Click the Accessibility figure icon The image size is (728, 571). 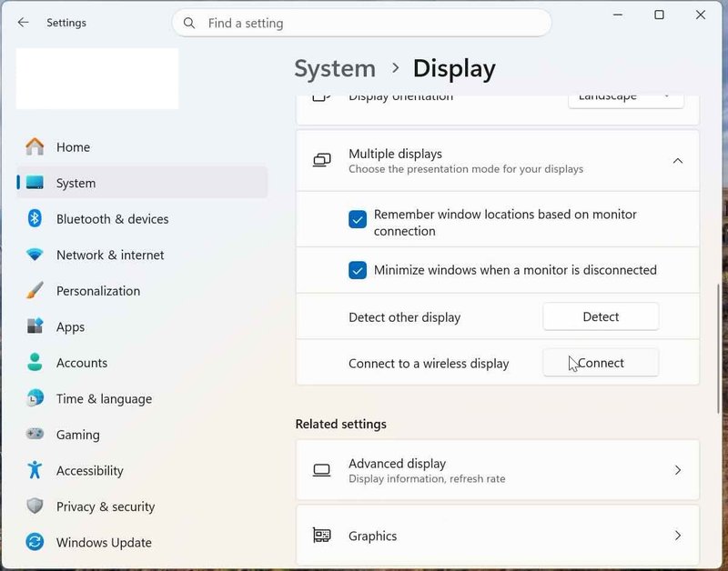pos(35,470)
